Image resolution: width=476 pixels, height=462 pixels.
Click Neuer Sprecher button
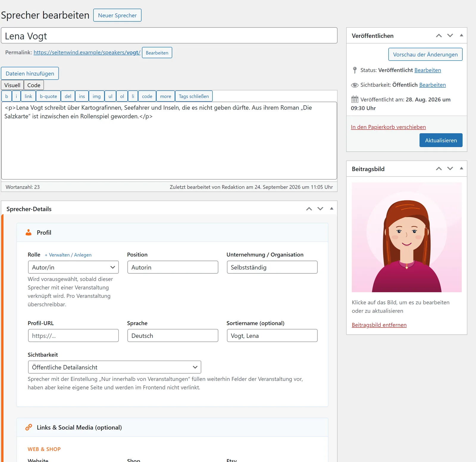pos(117,15)
